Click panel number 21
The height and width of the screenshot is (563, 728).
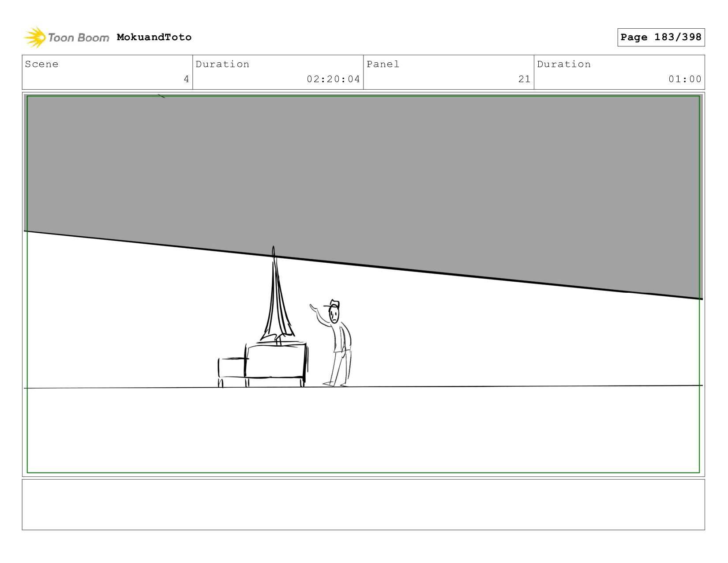pyautogui.click(x=524, y=79)
